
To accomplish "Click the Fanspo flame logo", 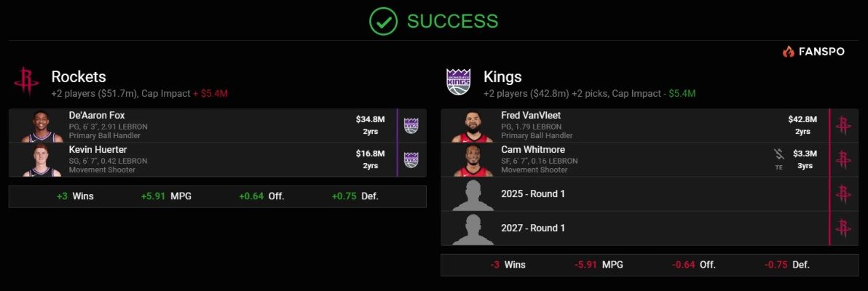I will (x=789, y=52).
